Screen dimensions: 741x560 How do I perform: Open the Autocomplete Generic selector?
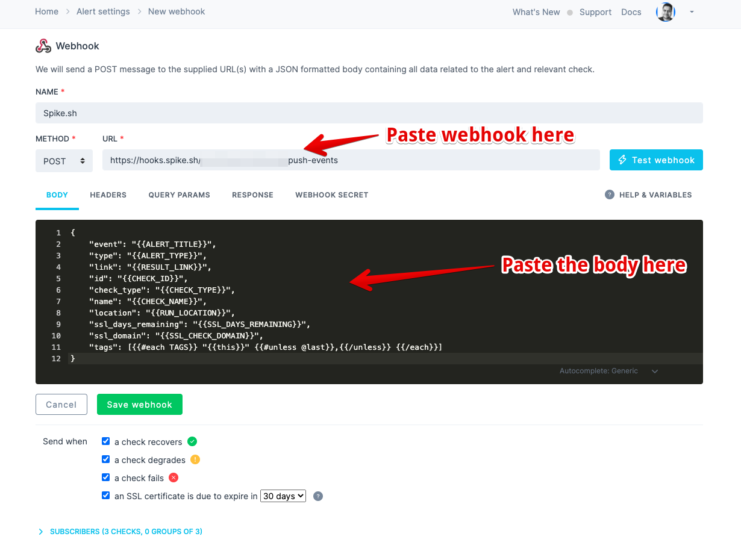[x=608, y=371]
